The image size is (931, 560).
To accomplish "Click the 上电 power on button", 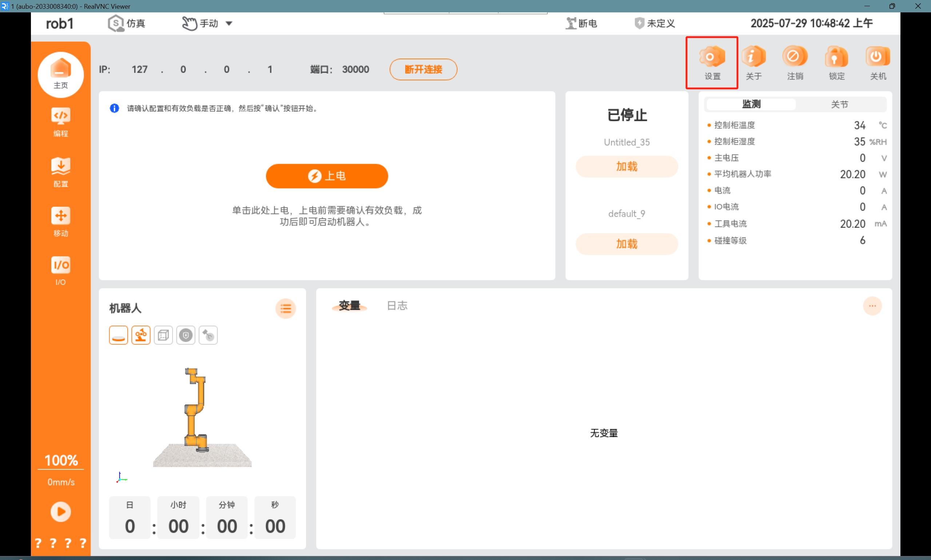I will click(327, 176).
